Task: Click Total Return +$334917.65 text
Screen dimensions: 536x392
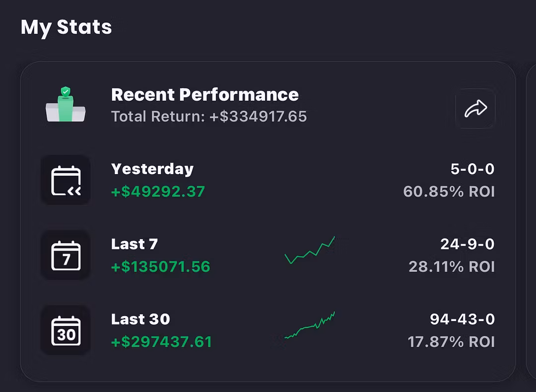Action: (209, 116)
